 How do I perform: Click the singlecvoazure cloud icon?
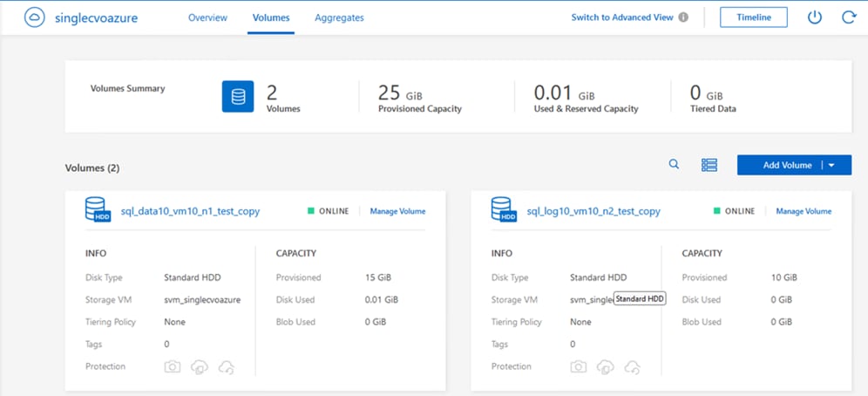35,17
